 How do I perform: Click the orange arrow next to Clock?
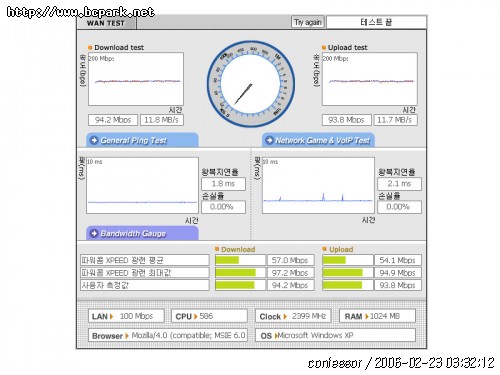(285, 316)
